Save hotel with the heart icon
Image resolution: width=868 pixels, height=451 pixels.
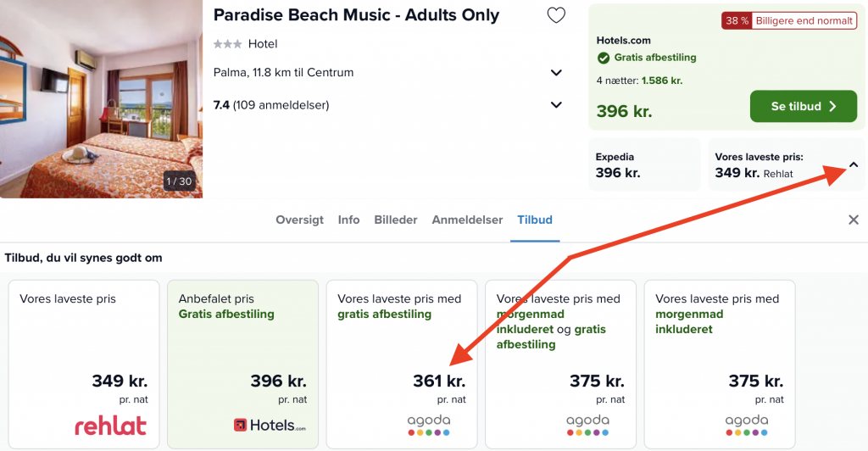coord(556,15)
